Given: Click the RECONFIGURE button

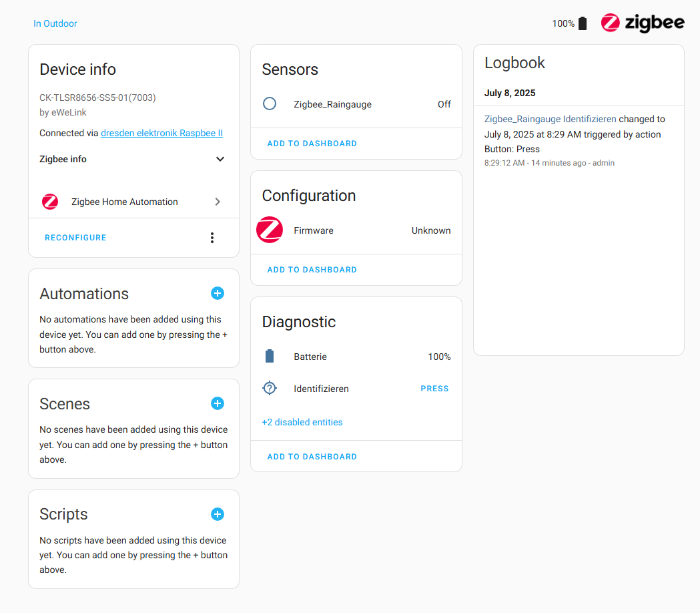Looking at the screenshot, I should (75, 238).
